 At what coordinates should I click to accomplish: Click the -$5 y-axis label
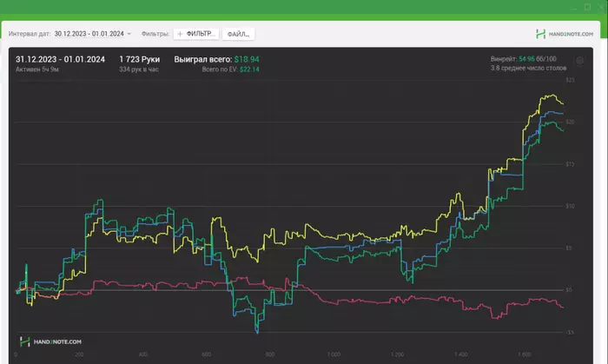pyautogui.click(x=569, y=332)
